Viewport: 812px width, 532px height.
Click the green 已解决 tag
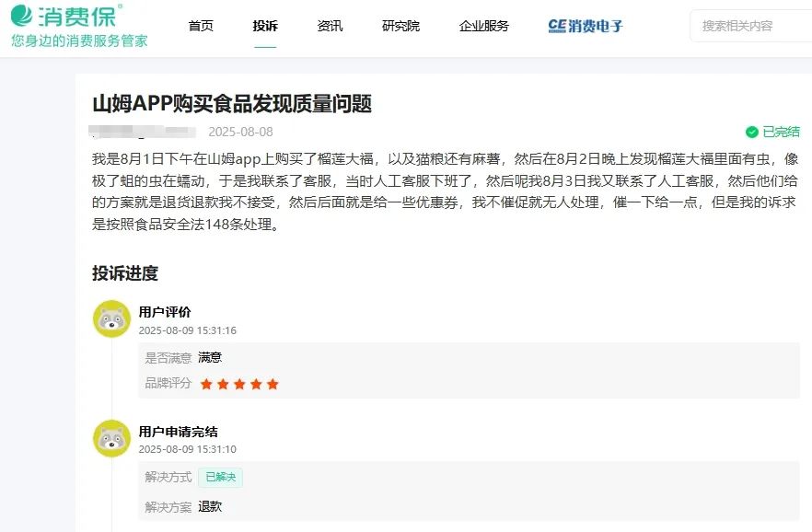(221, 477)
